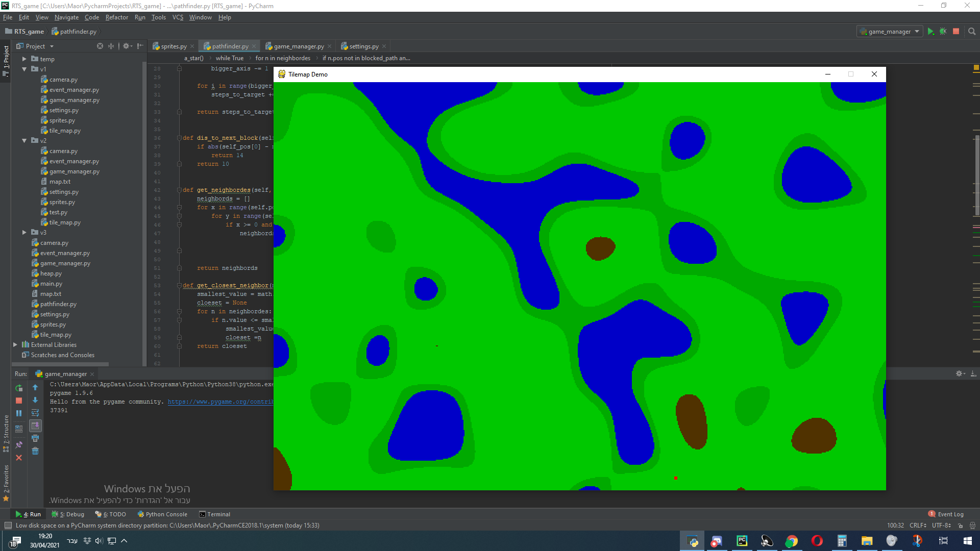Hide the Project panel icon

point(140,46)
